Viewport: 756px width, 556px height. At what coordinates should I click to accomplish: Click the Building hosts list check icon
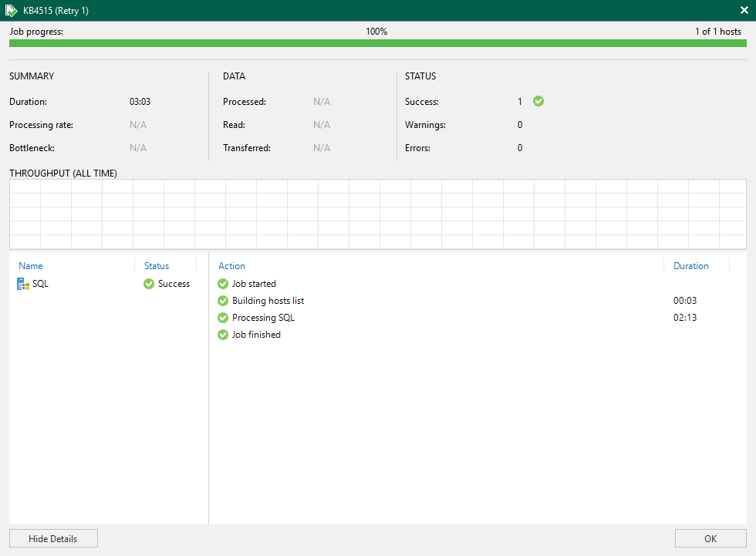pos(223,301)
